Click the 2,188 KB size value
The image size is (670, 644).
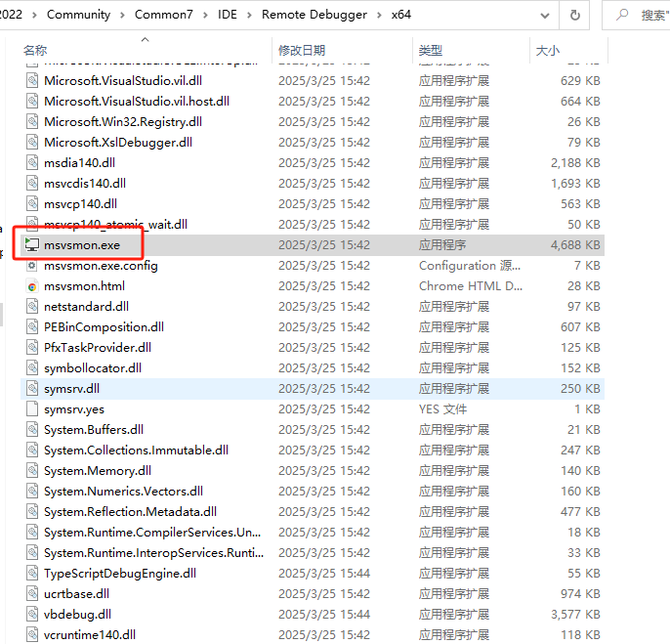[575, 163]
